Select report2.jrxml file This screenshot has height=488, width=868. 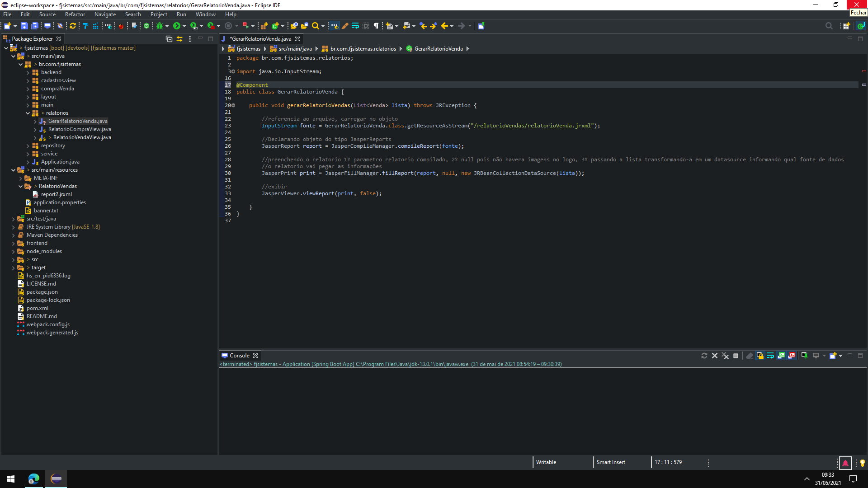[56, 195]
